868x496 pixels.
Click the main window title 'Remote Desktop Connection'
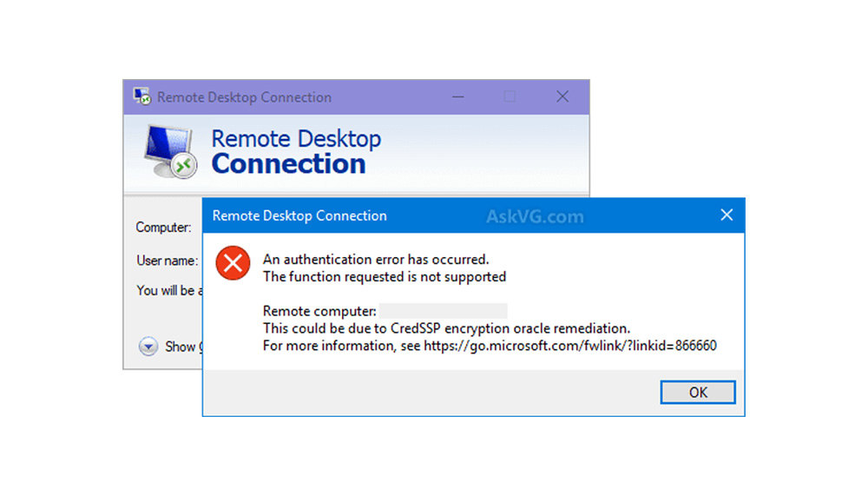pyautogui.click(x=244, y=97)
